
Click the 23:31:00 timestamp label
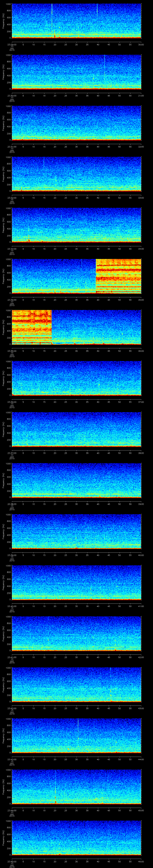12,147
